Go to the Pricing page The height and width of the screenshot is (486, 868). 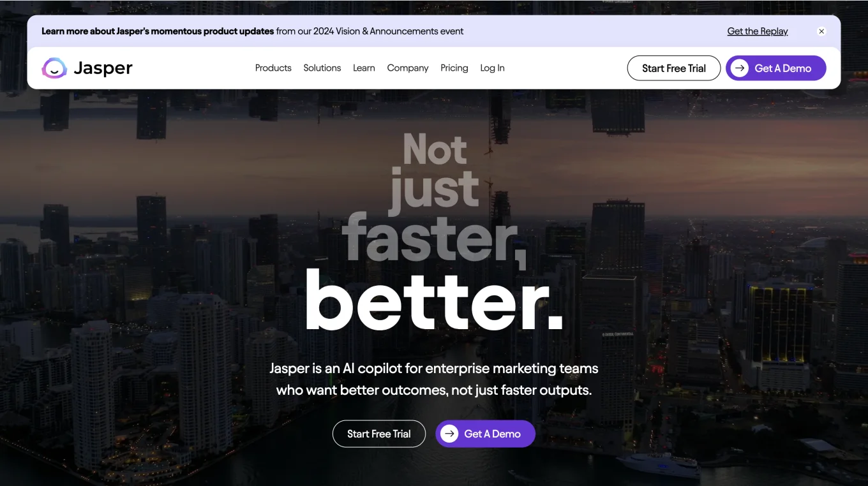point(454,68)
